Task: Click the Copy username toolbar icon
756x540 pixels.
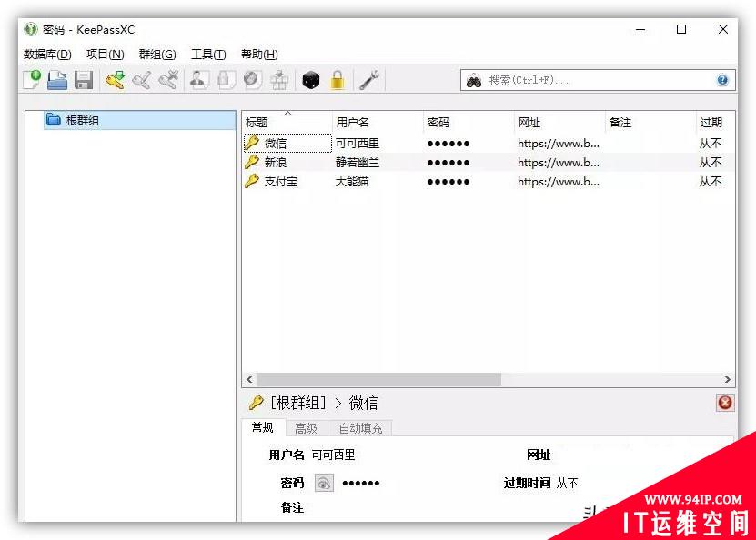Action: point(198,79)
